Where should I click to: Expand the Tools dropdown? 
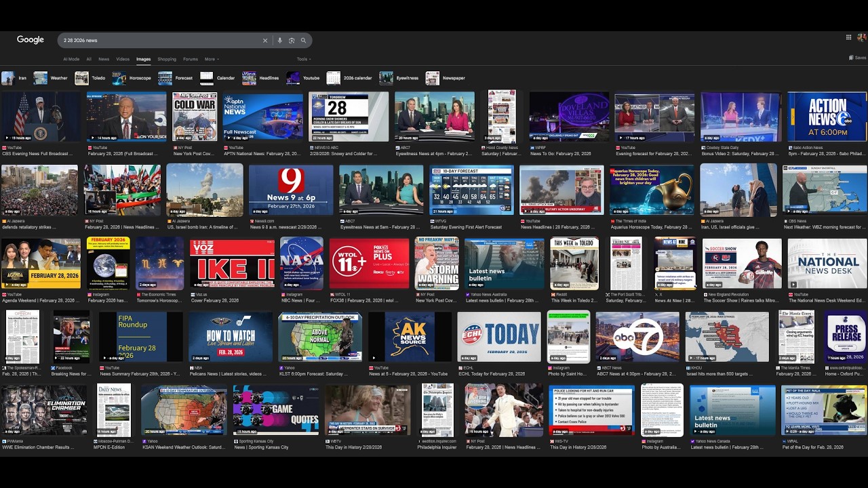(304, 59)
